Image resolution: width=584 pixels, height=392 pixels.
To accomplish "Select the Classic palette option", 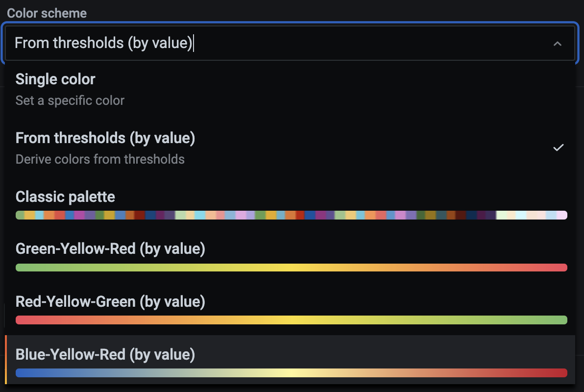I will (x=65, y=196).
